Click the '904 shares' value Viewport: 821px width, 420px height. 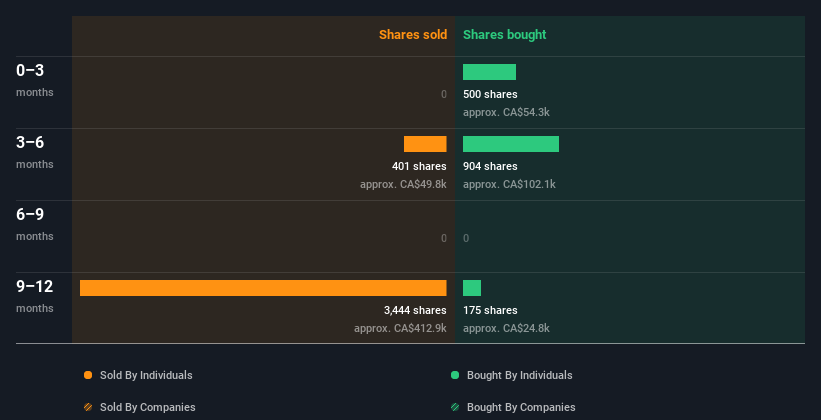click(490, 166)
